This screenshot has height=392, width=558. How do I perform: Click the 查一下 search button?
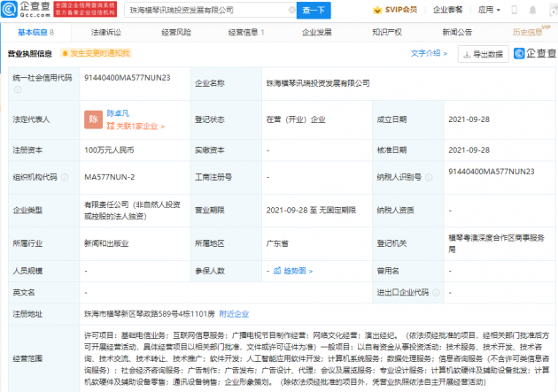314,11
